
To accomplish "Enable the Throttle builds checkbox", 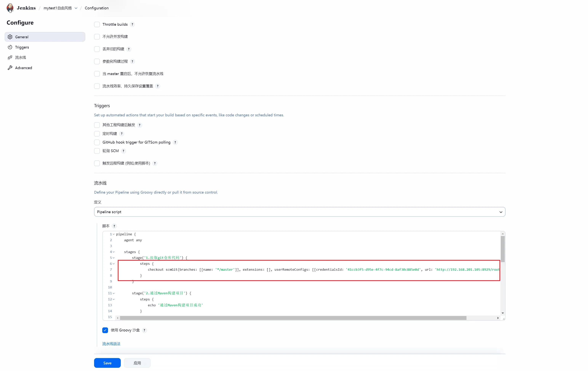I will click(x=97, y=24).
